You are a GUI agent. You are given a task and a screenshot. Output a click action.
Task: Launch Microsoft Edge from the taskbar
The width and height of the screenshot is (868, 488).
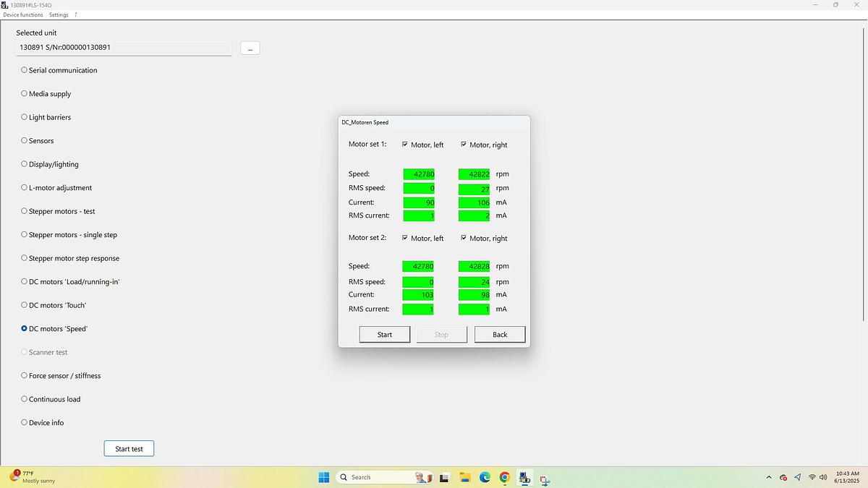(485, 477)
